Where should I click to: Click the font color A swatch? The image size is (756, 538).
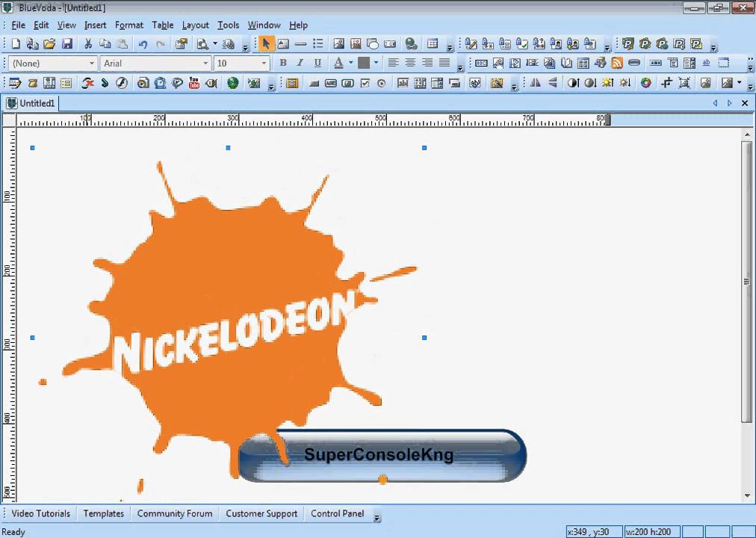click(x=338, y=64)
